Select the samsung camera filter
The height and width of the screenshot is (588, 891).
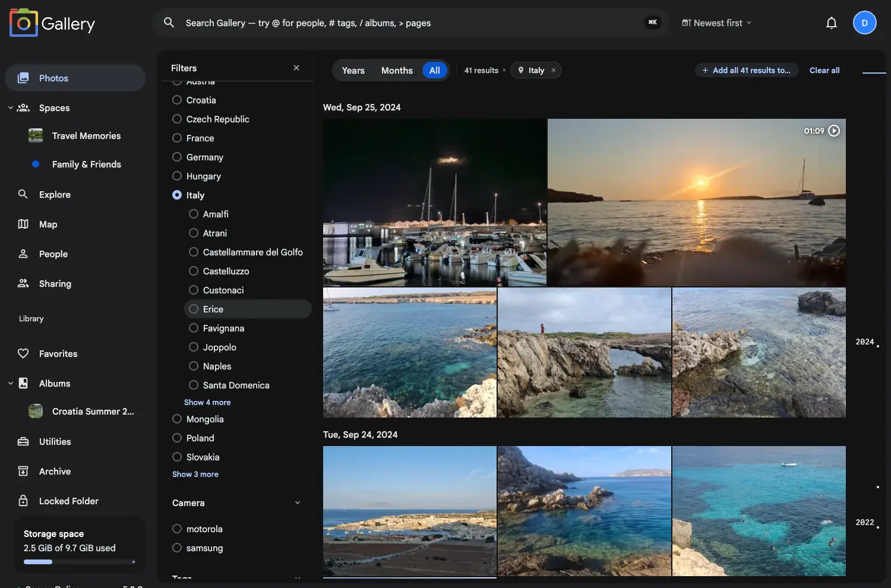pos(177,548)
